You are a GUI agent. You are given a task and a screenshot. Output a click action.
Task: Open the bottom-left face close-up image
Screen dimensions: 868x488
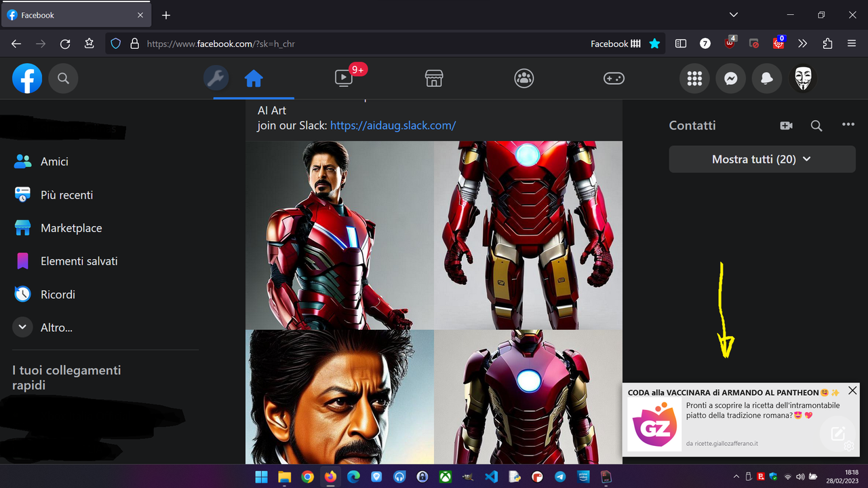[x=339, y=397]
